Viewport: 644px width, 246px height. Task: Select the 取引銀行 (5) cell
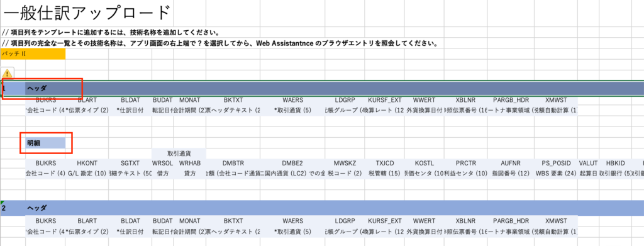click(x=615, y=173)
